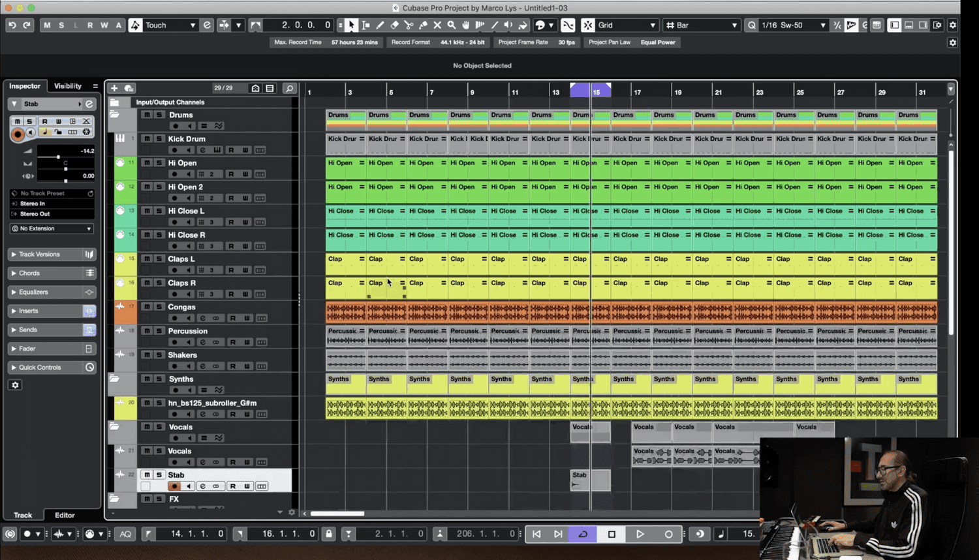Image resolution: width=979 pixels, height=560 pixels.
Task: Open the info line setup gear
Action: (953, 42)
